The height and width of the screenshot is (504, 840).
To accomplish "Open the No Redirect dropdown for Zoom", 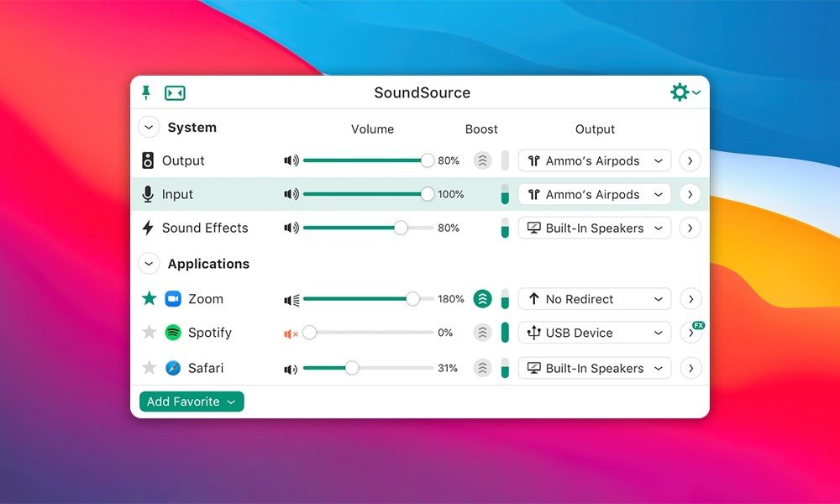I will tap(594, 299).
